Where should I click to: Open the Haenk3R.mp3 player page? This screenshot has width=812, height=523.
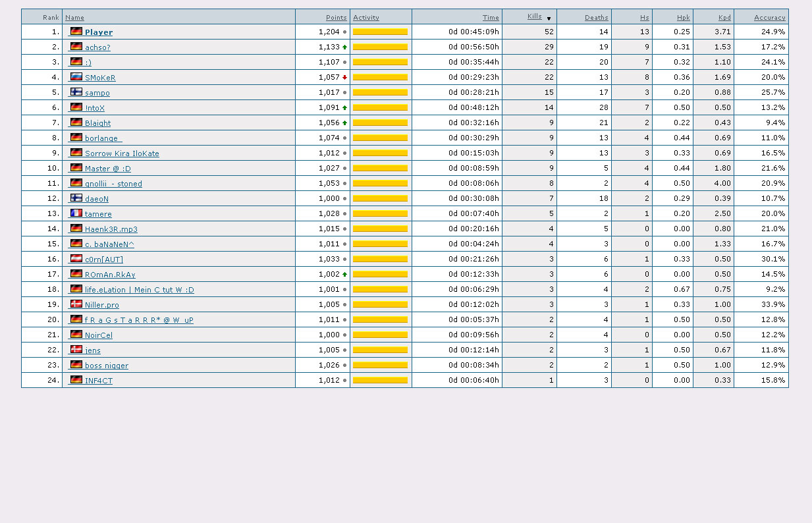click(x=111, y=229)
